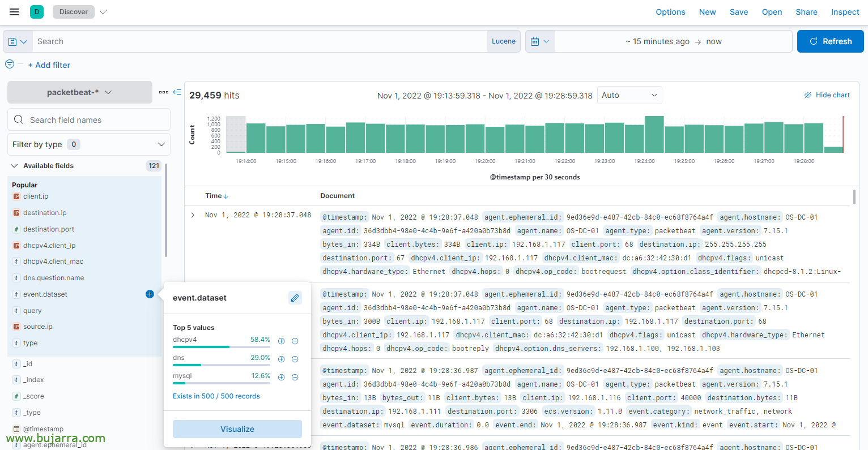Viewport: 868px width, 450px height.
Task: Click the dhcpv4 58.4% progress bar
Action: [222, 347]
